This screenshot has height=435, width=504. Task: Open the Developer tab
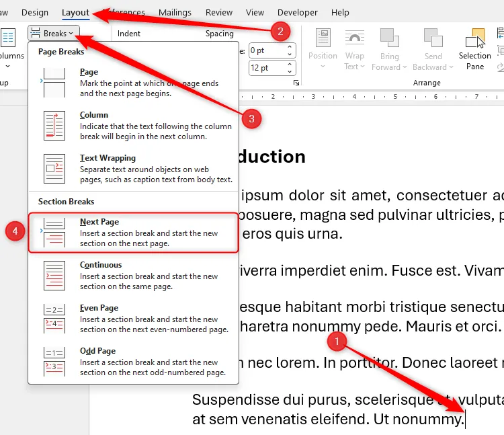pyautogui.click(x=298, y=12)
